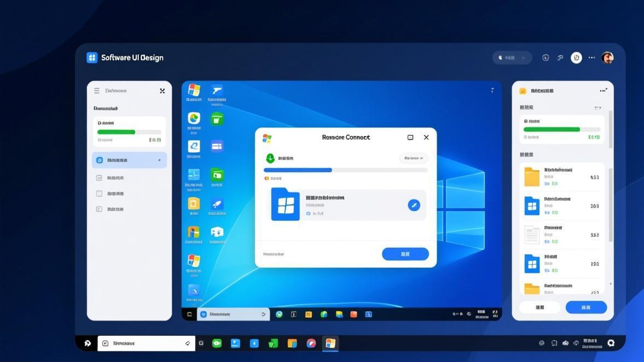Open the settings gear on bottom dock

(x=611, y=343)
